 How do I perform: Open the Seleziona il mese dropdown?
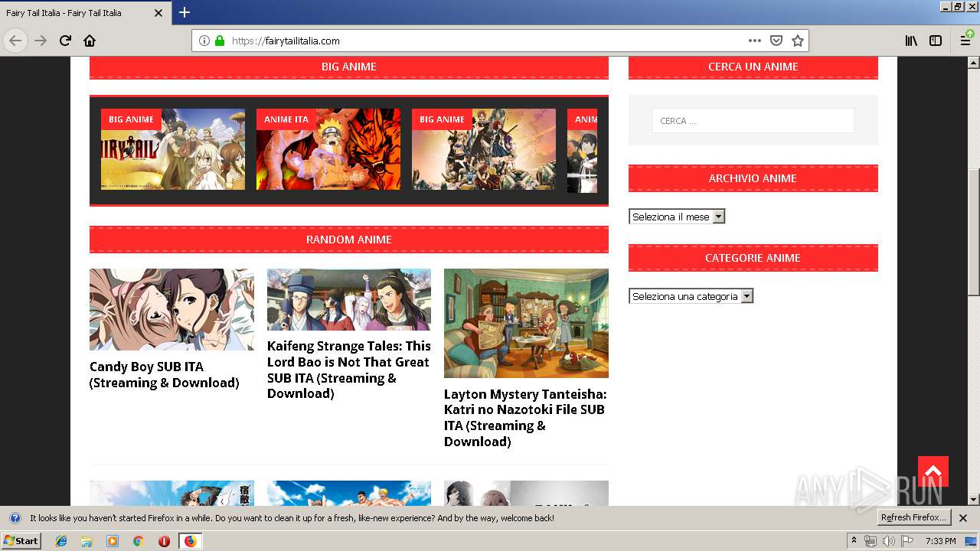pyautogui.click(x=677, y=217)
